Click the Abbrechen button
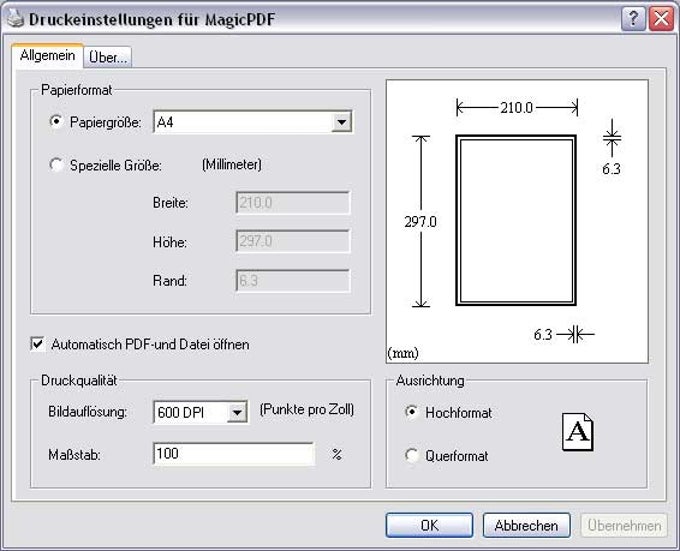 point(526,525)
